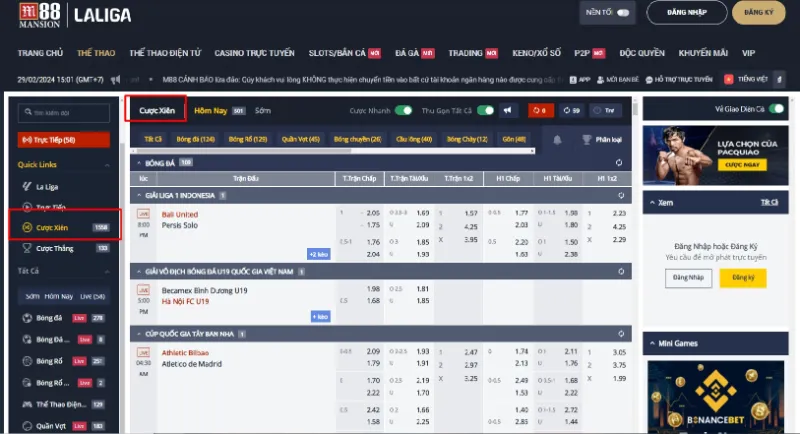Click the refresh 59 countdown button
This screenshot has height=434, width=800.
(571, 110)
